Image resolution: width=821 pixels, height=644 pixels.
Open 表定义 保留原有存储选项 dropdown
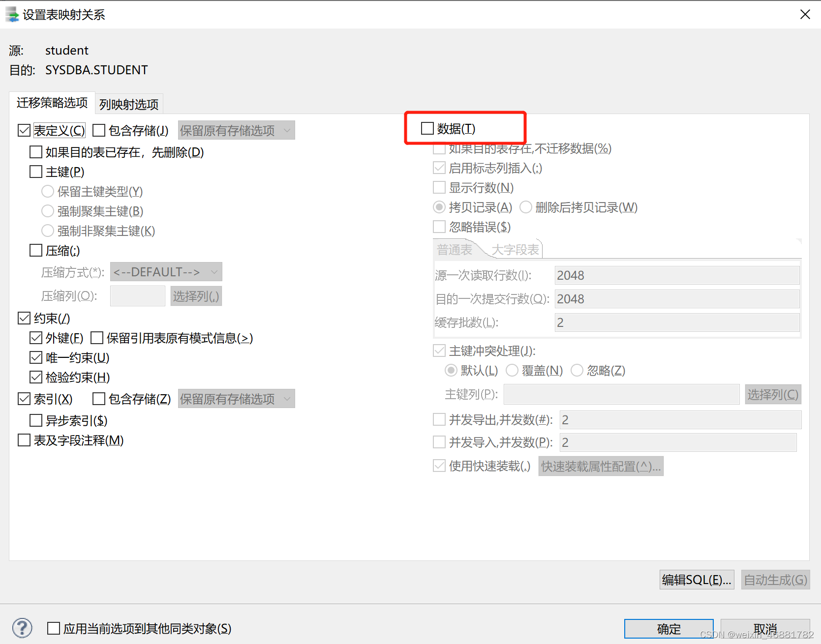(x=237, y=130)
